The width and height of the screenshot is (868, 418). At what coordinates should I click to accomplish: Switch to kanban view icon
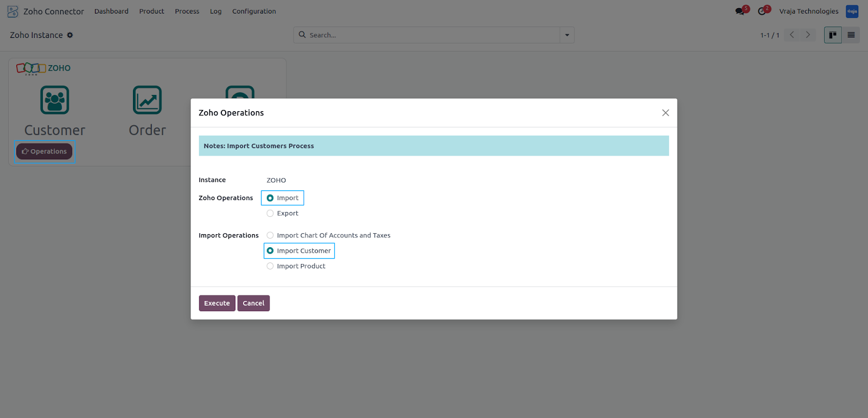click(833, 35)
